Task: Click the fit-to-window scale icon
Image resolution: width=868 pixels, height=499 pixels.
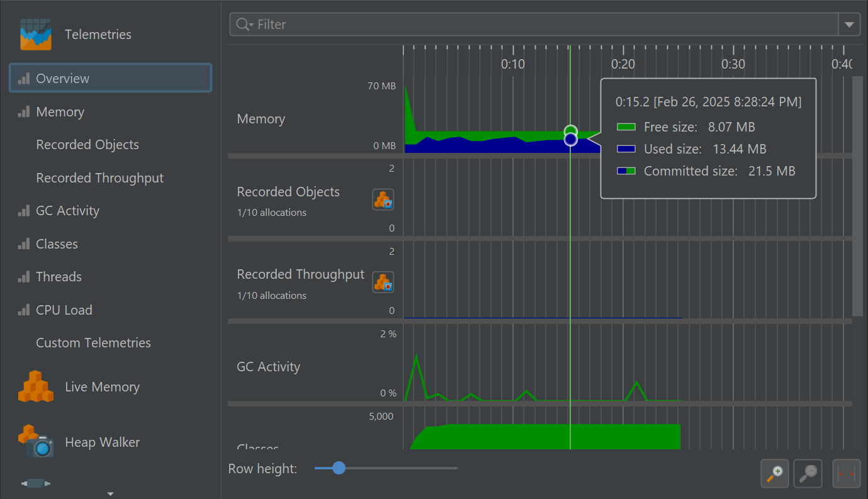Action: [846, 473]
